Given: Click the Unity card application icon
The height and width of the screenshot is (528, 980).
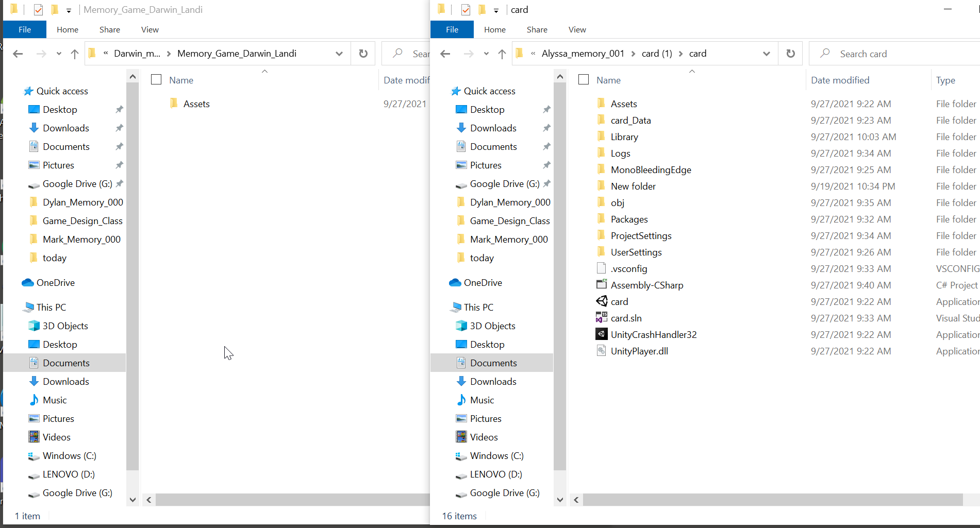Looking at the screenshot, I should coord(601,301).
